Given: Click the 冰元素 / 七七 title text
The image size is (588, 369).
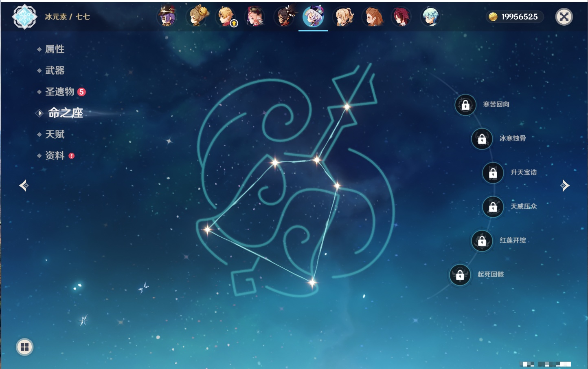Looking at the screenshot, I should pyautogui.click(x=67, y=17).
